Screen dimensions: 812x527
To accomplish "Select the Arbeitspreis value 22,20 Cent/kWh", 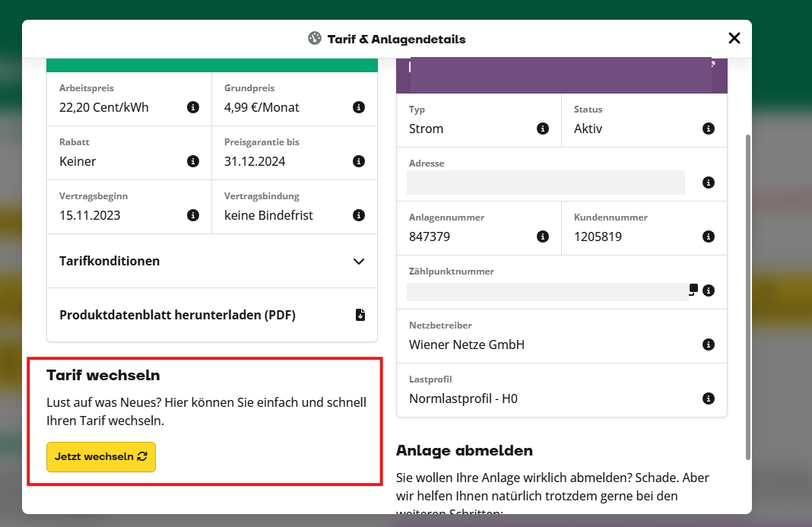I will 104,107.
